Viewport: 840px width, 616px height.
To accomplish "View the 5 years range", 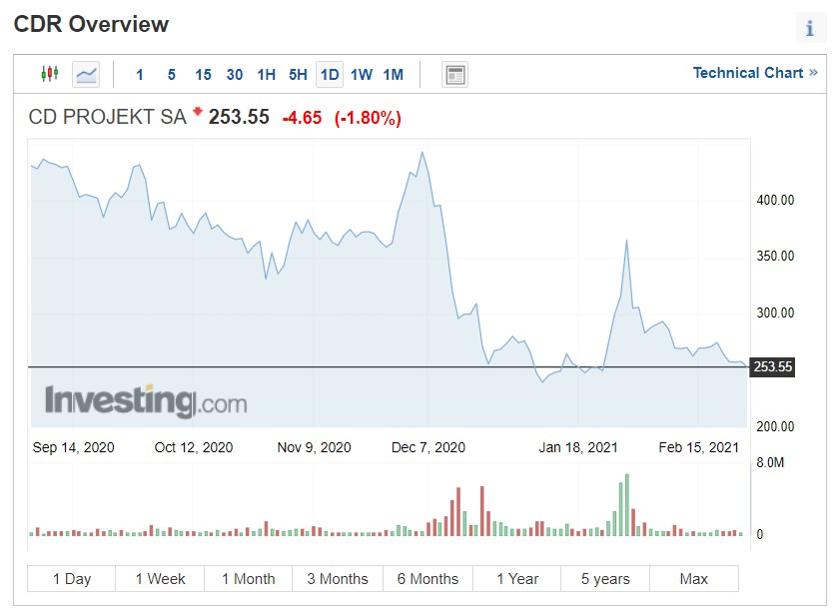I will click(605, 578).
